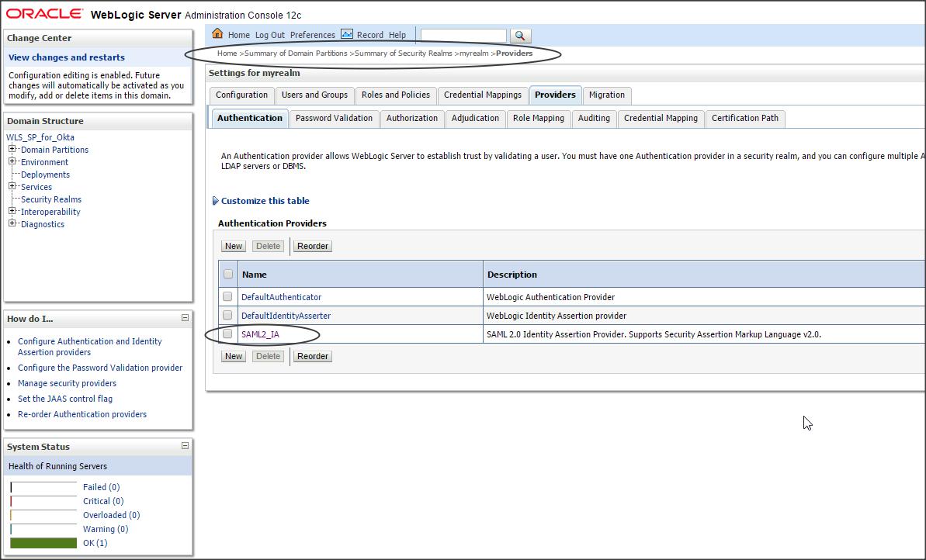Collapse the How do I panel

click(185, 318)
